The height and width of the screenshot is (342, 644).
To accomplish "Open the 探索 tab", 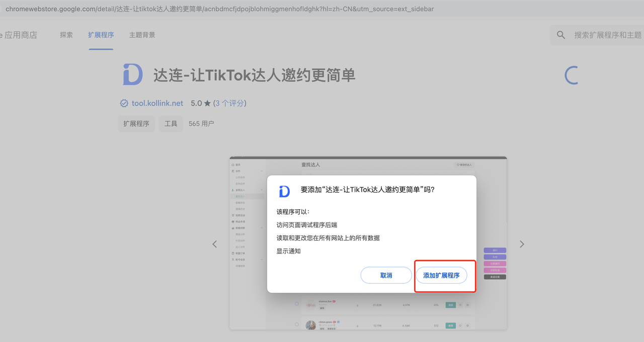I will pos(66,35).
